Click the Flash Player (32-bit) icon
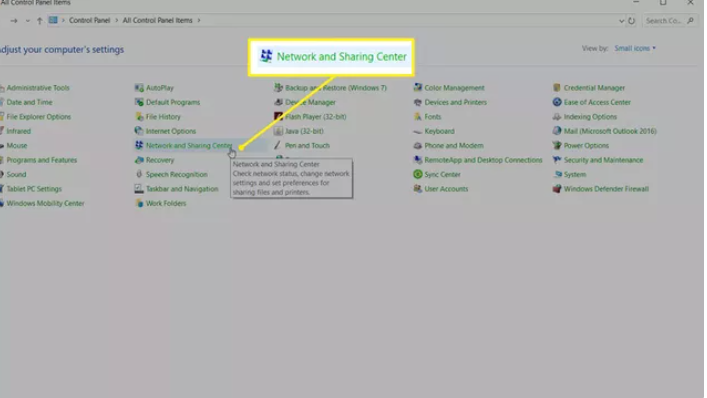The width and height of the screenshot is (707, 398). tap(279, 117)
